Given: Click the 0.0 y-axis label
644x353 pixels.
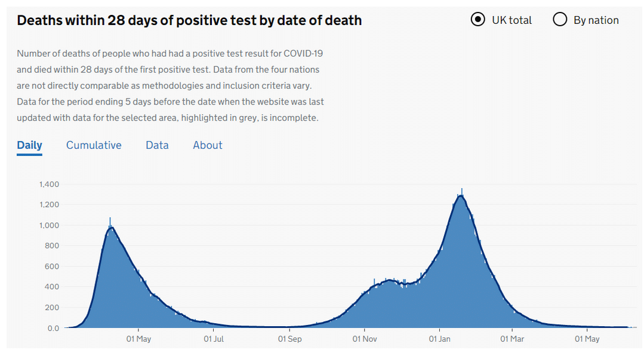Looking at the screenshot, I should [53, 328].
